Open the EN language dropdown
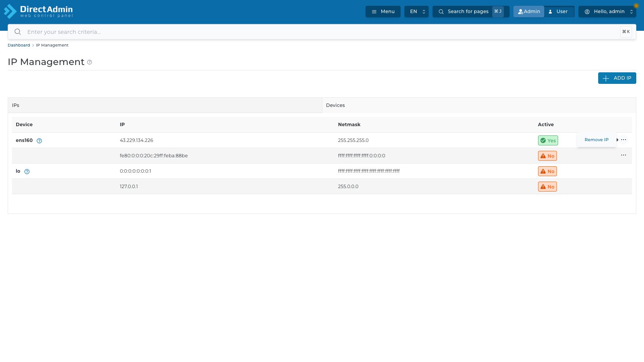Screen dimensions: 644x362 point(416,12)
